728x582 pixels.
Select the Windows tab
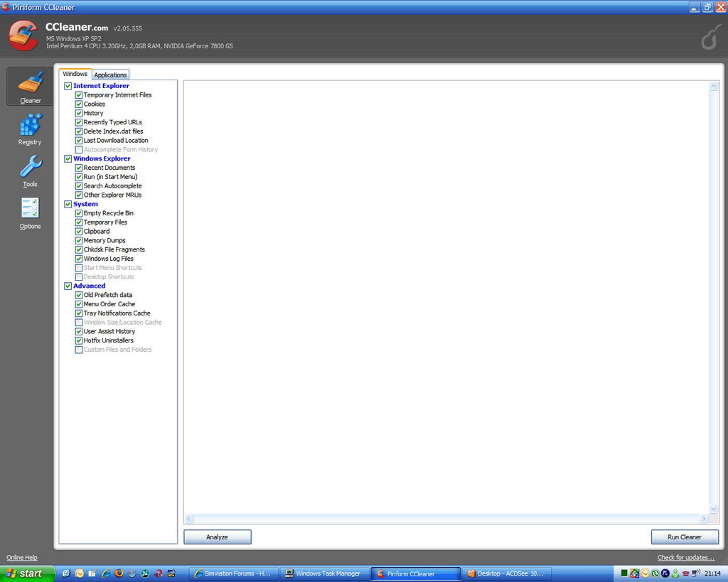[75, 74]
